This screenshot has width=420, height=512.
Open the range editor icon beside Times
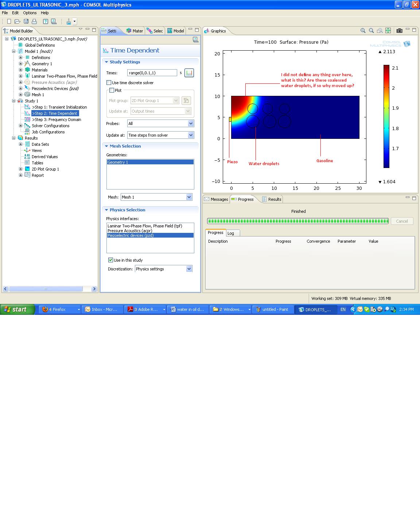(189, 73)
